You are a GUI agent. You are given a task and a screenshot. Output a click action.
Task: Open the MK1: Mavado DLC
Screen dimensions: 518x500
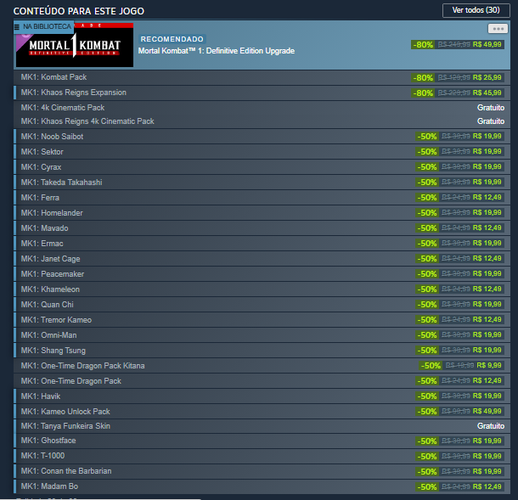point(262,228)
